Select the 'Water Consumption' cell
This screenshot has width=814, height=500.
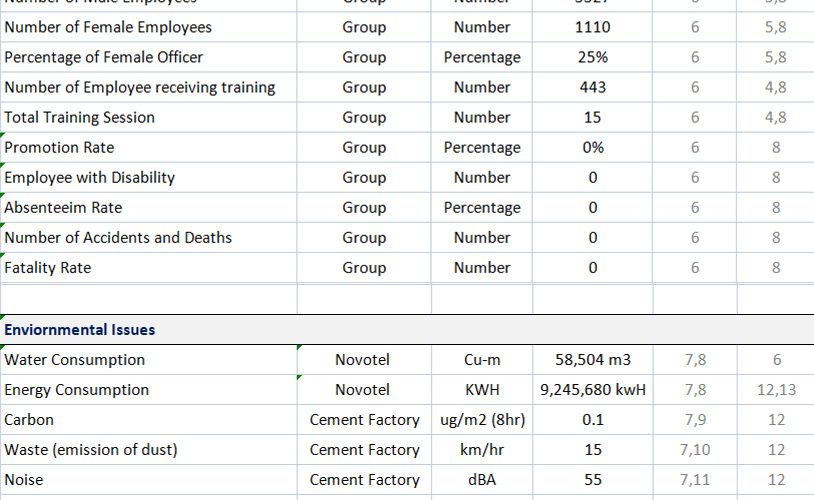148,360
